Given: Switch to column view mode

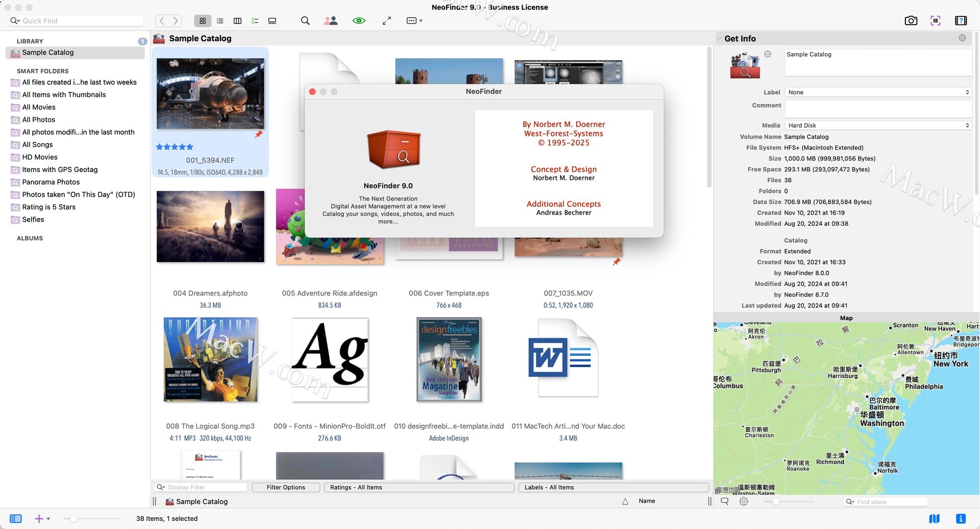Looking at the screenshot, I should 237,21.
